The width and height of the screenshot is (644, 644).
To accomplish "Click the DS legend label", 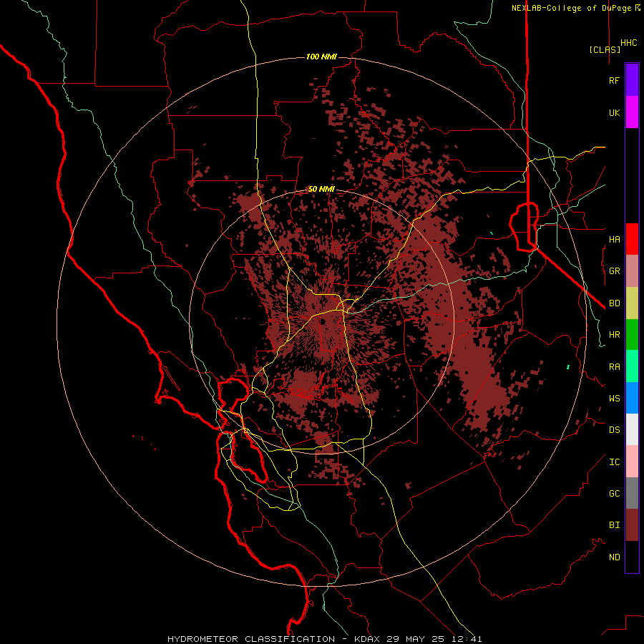I will coord(615,430).
